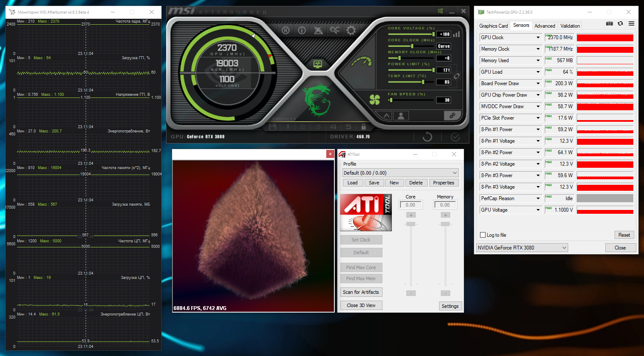Open the Advanced tab in GPU-Z
The image size is (644, 356).
[545, 26]
